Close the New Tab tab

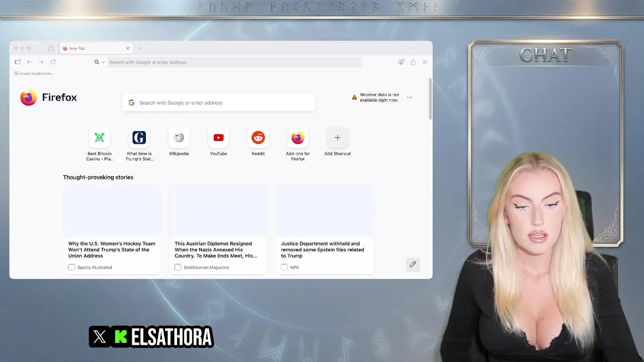(128, 48)
